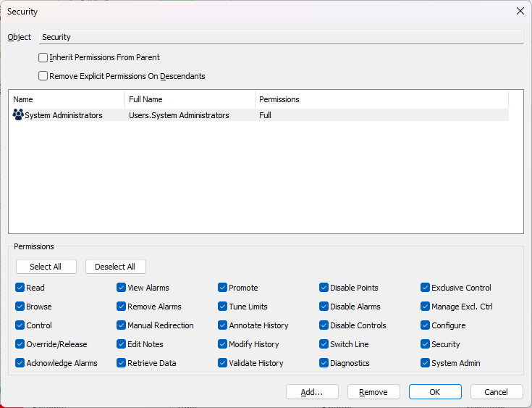Sort list by Full Name column header
The height and width of the screenshot is (408, 532).
point(190,99)
